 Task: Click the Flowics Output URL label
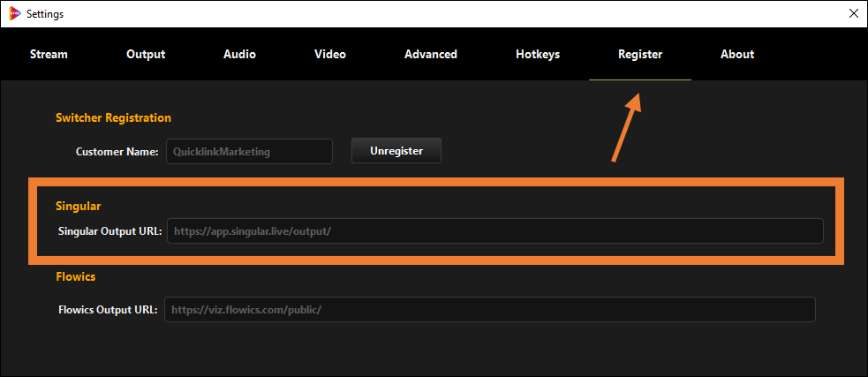tap(109, 310)
